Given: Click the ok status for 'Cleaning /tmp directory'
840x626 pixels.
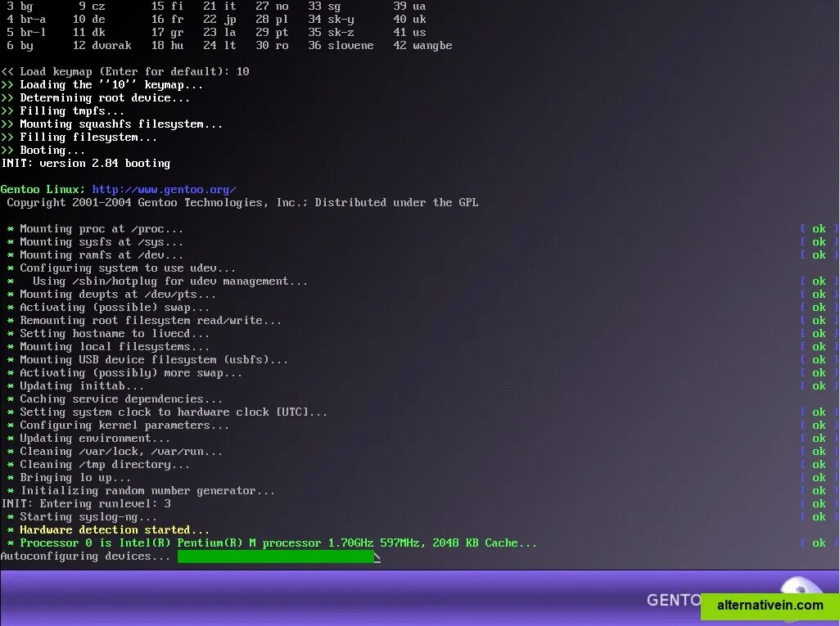Looking at the screenshot, I should click(x=819, y=465).
